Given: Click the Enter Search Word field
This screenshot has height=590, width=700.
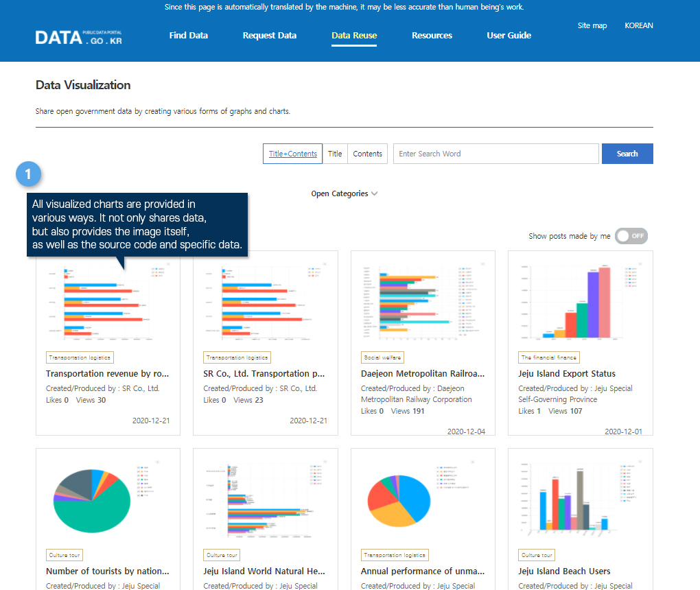Looking at the screenshot, I should (495, 154).
